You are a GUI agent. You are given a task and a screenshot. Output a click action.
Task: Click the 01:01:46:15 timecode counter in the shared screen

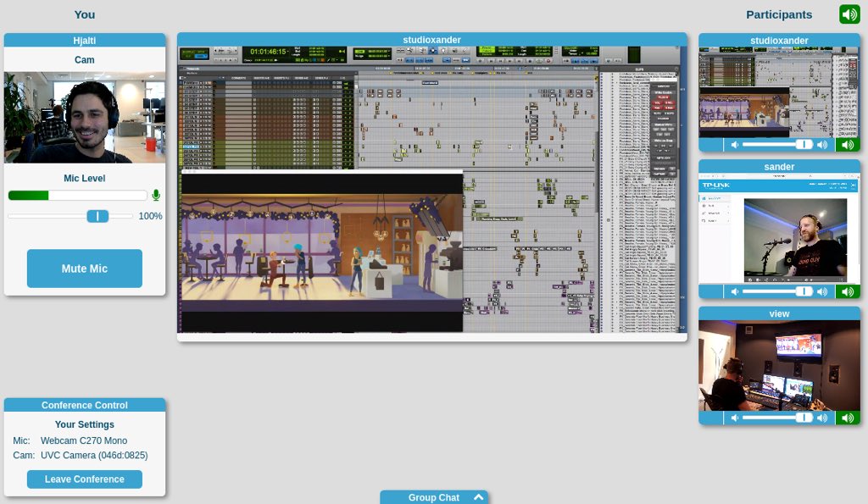(268, 52)
